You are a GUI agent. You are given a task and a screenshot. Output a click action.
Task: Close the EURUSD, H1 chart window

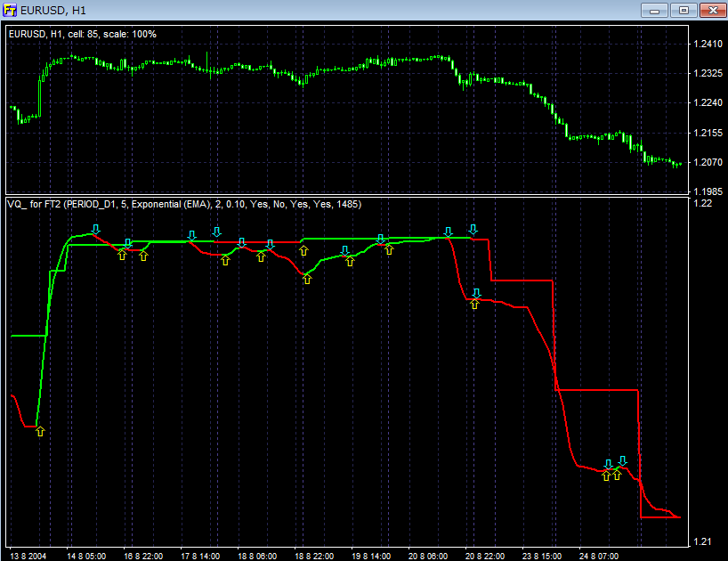tap(713, 10)
